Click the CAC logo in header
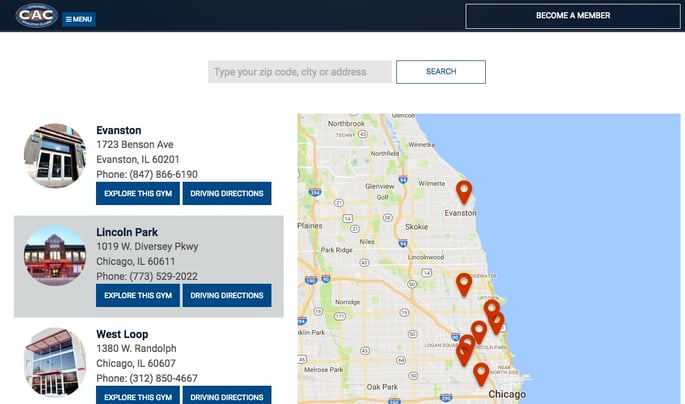 pyautogui.click(x=37, y=16)
